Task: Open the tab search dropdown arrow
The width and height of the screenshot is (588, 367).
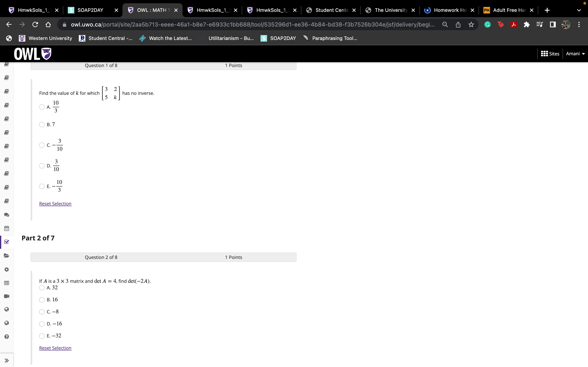Action: (579, 10)
